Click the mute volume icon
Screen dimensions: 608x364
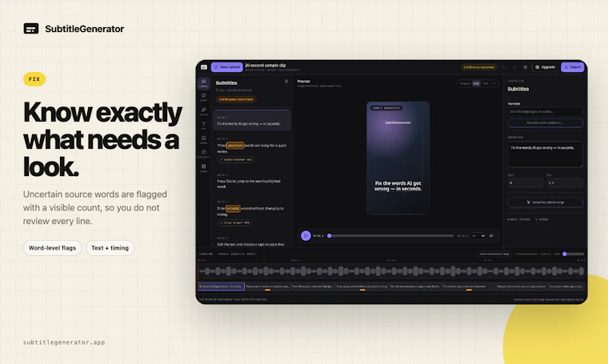point(491,236)
